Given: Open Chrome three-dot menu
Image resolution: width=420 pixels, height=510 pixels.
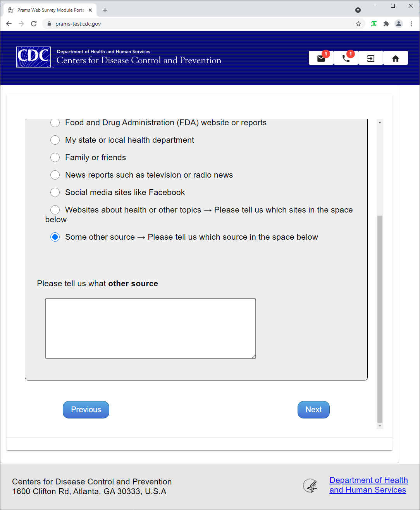Looking at the screenshot, I should 411,24.
